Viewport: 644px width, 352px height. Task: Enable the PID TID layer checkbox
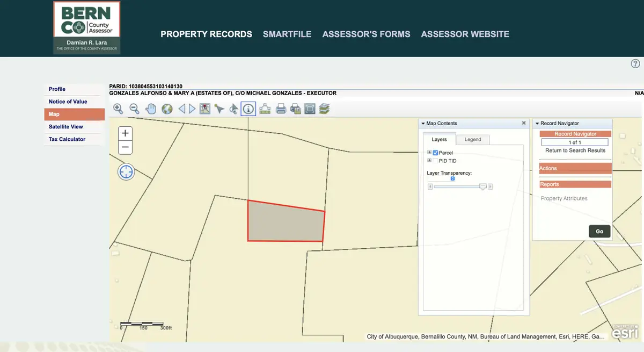436,161
